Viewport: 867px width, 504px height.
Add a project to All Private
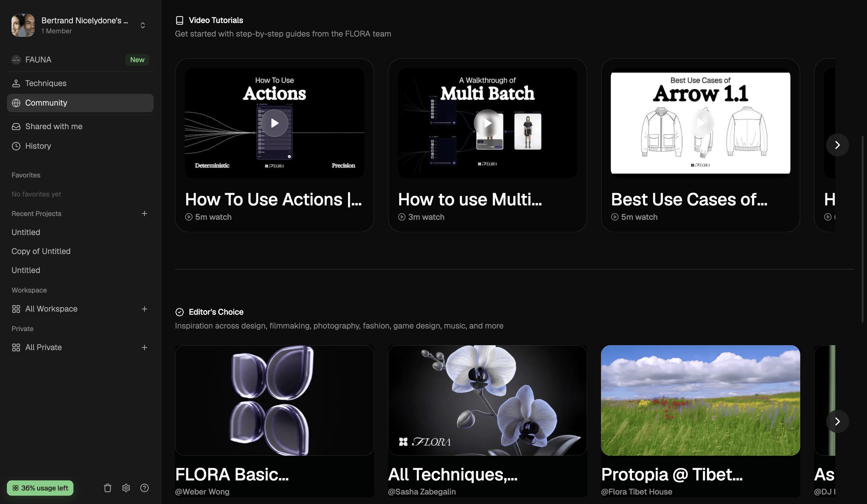tap(144, 348)
